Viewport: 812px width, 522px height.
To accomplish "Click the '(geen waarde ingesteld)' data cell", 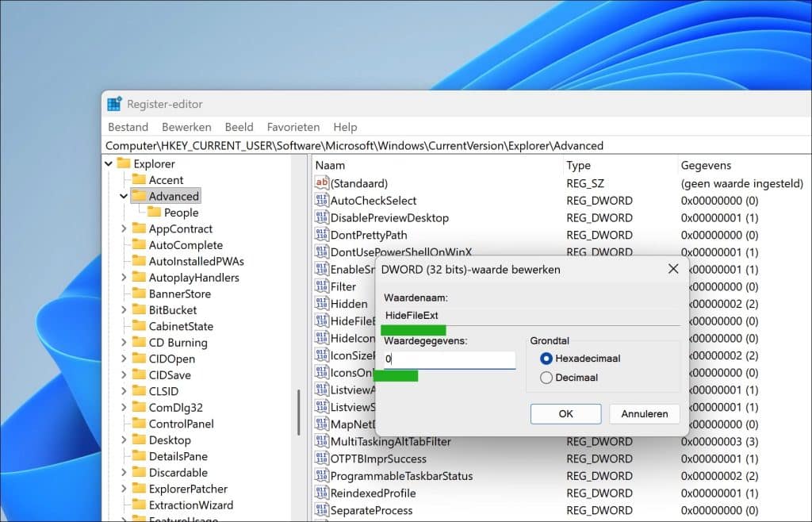I will point(741,183).
